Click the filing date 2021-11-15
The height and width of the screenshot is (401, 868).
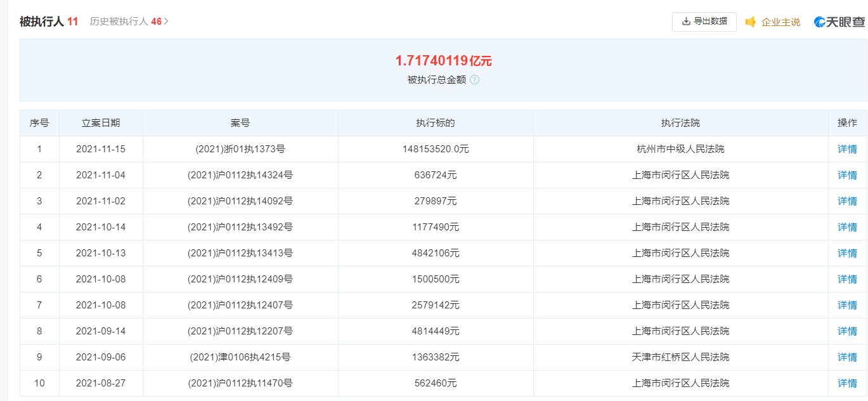[101, 149]
